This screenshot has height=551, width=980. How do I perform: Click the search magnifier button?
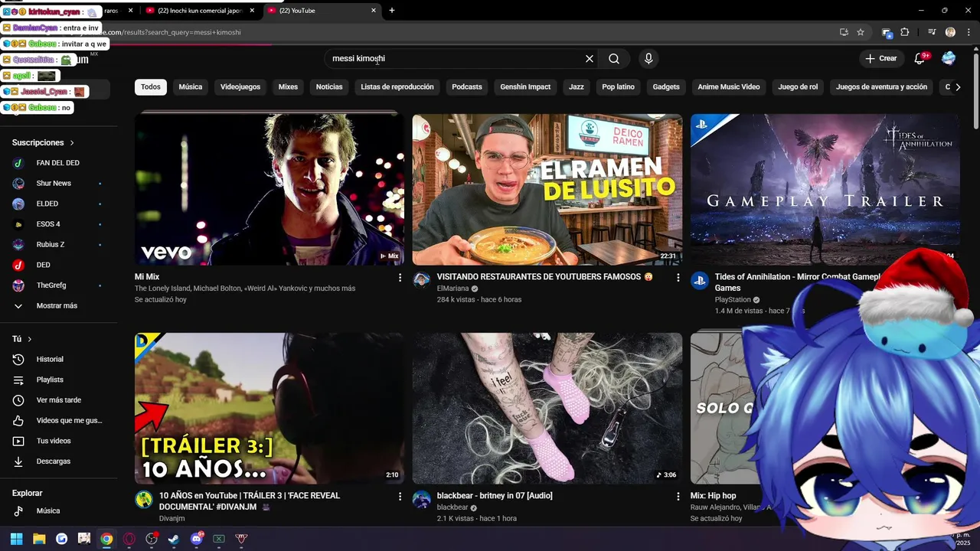(x=614, y=59)
